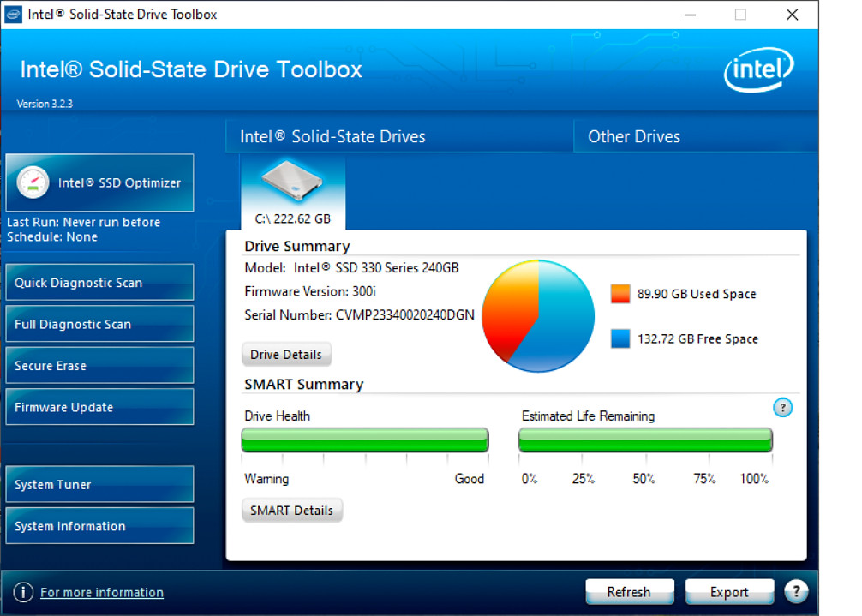862x616 pixels.
Task: Switch to Other Drives tab
Action: (x=696, y=136)
